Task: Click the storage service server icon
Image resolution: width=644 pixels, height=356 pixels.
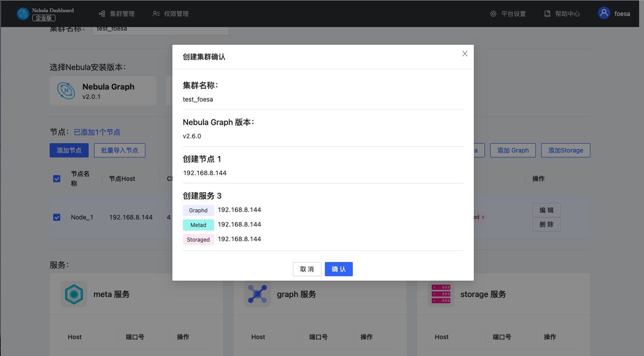Action: coord(441,294)
